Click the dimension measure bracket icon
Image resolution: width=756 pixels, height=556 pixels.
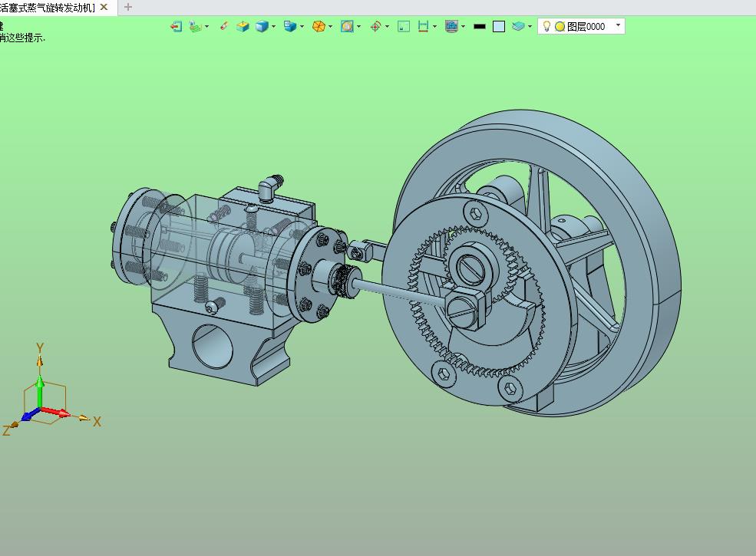pyautogui.click(x=424, y=27)
